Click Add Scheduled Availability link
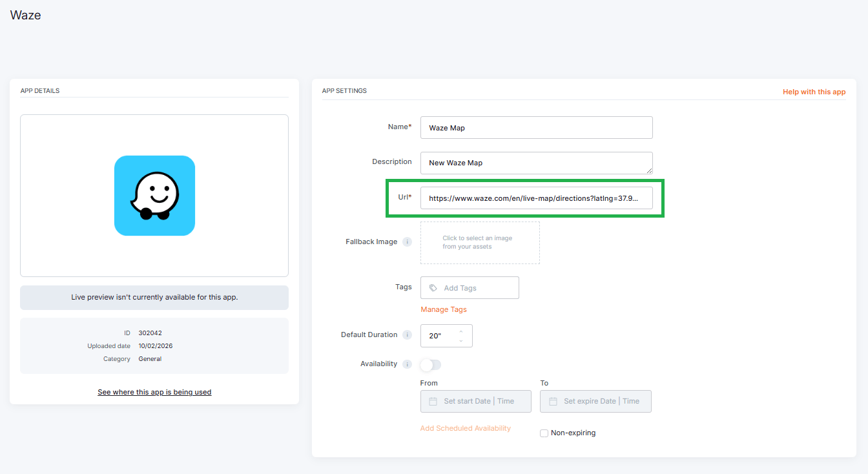 coord(465,428)
